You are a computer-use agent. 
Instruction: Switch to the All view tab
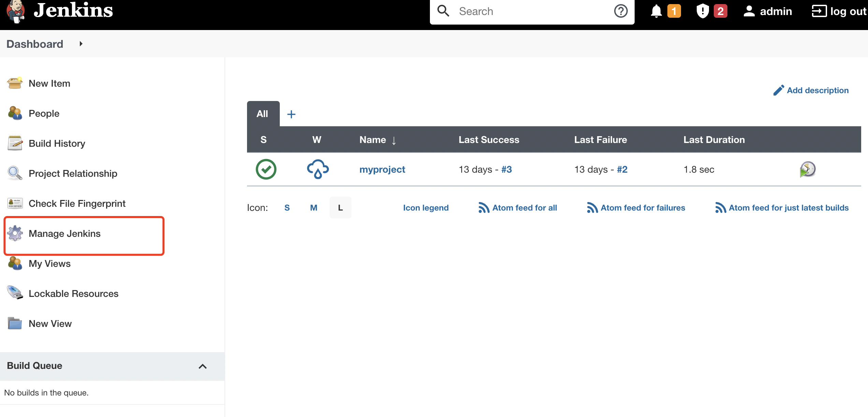[262, 114]
